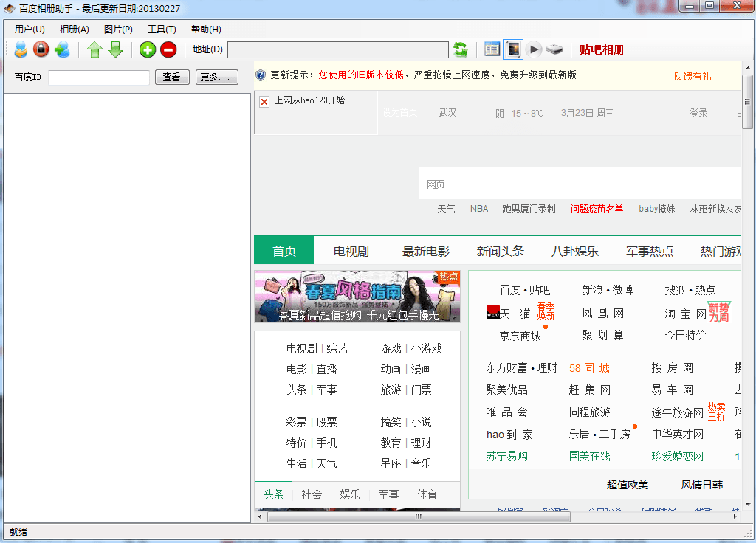Open the 工具(T) menu
The width and height of the screenshot is (756, 543).
point(162,30)
